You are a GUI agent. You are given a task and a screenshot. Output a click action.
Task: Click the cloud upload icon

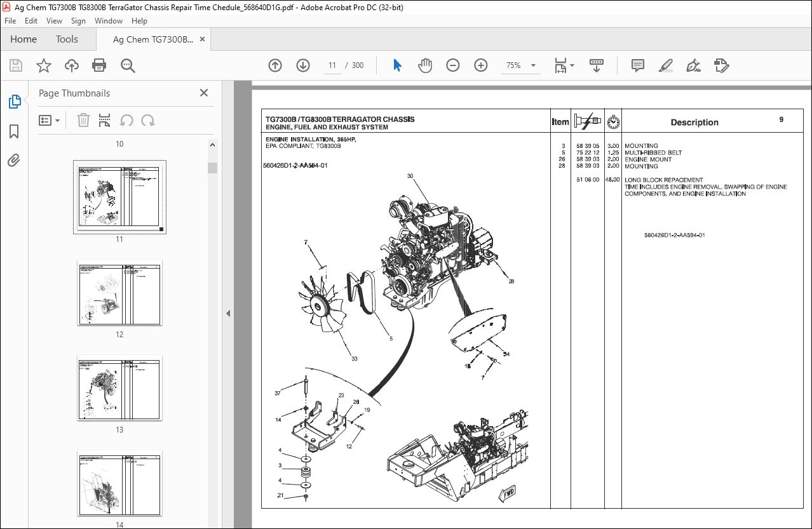click(72, 65)
